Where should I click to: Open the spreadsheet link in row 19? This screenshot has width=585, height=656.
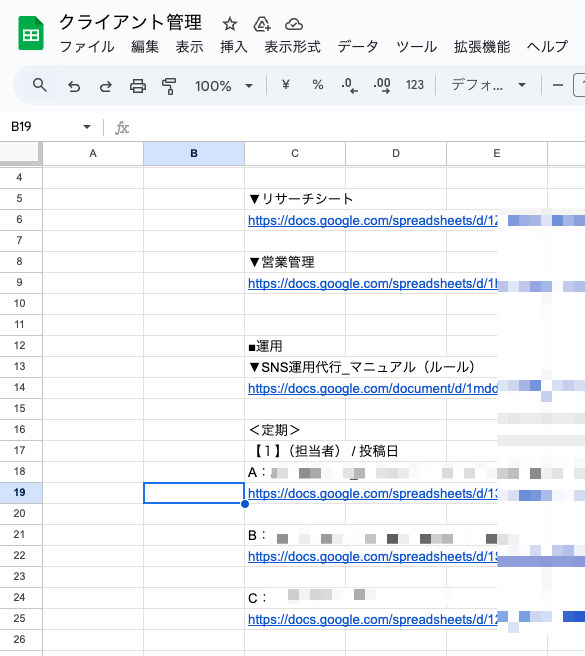click(373, 494)
